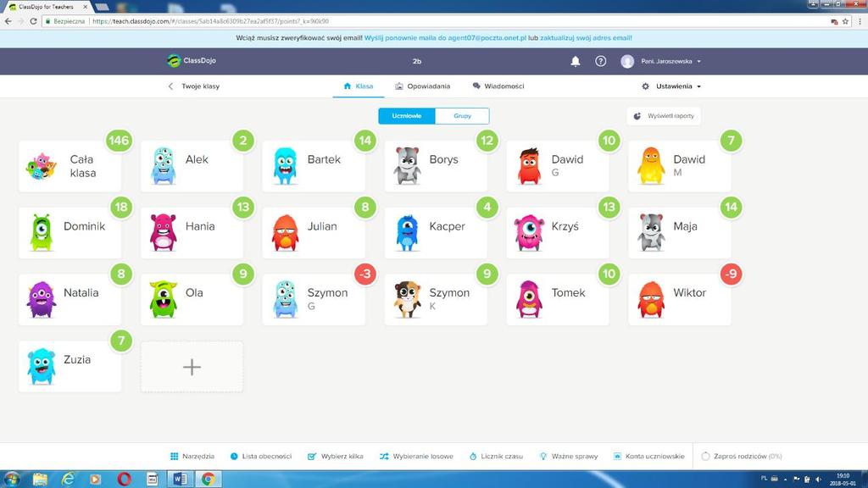Click Tomek's magenta monster avatar

coord(529,299)
